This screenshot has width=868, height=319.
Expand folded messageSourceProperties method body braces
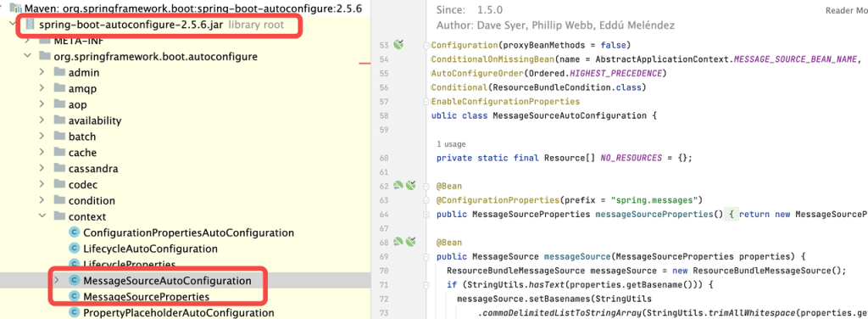tap(732, 214)
